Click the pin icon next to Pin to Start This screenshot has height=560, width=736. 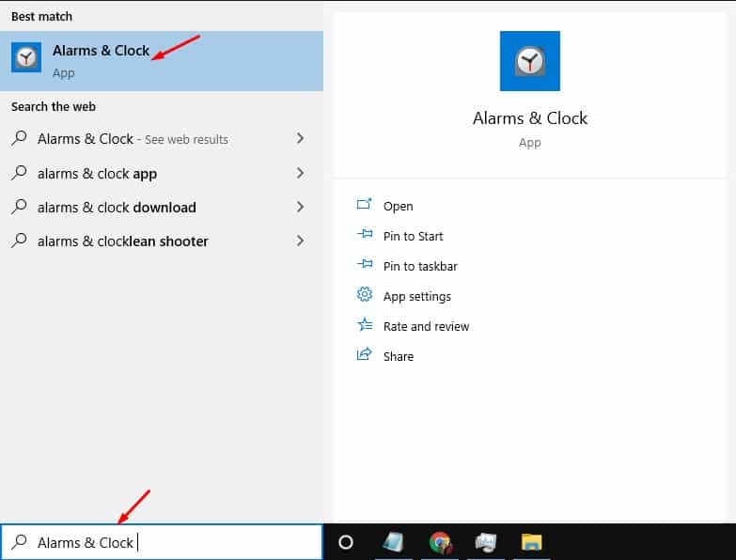pos(365,234)
